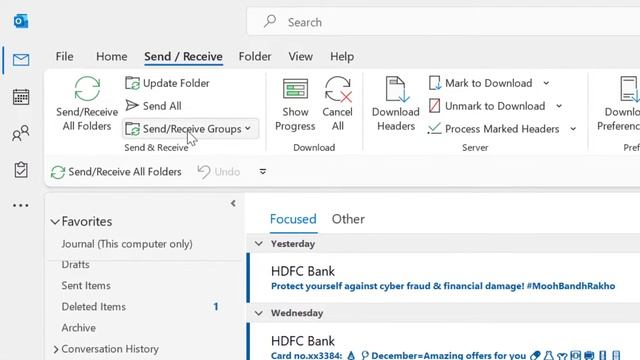Switch to the Home ribbon tab
This screenshot has width=640, height=360.
[111, 56]
